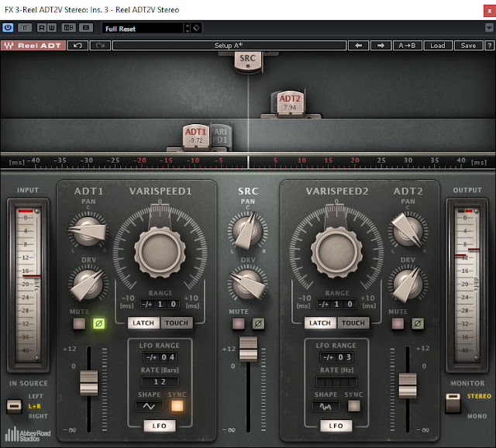Select LATCH mode for VARISPEED1

click(x=143, y=323)
